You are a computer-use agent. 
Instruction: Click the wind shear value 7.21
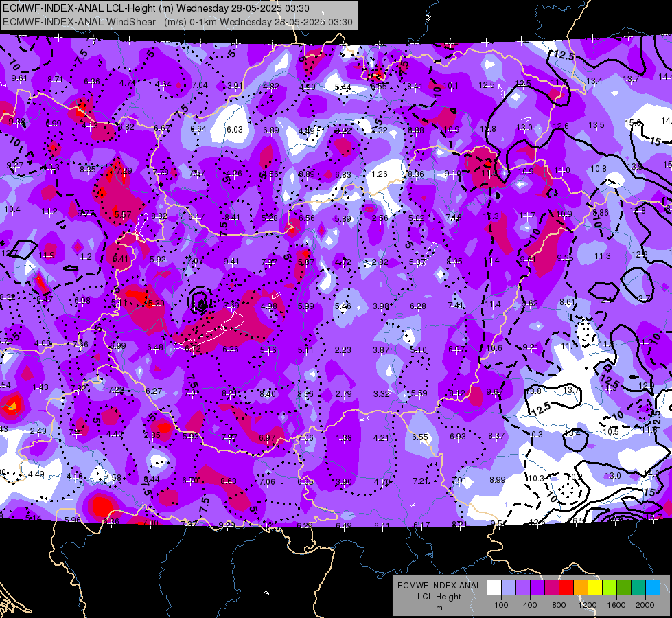(x=420, y=481)
